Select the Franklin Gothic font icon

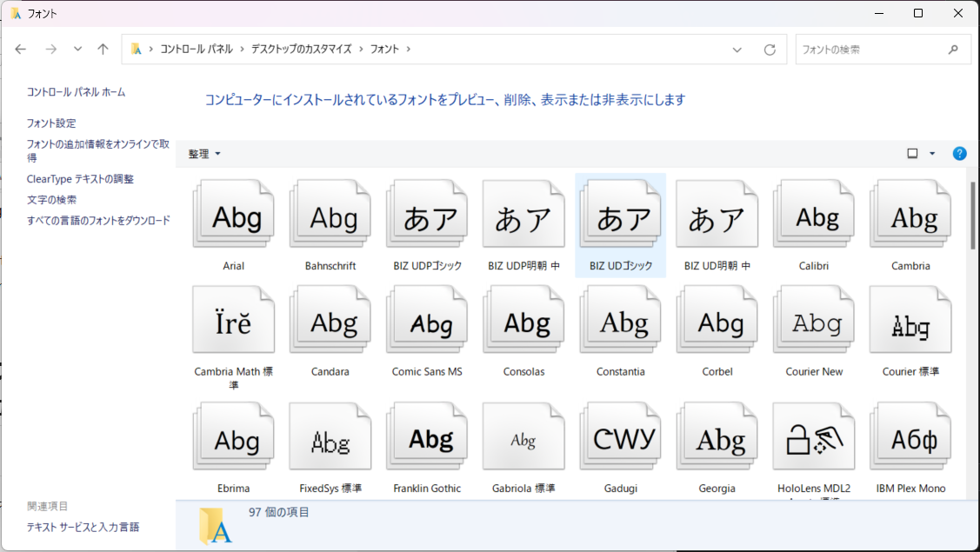pyautogui.click(x=427, y=437)
